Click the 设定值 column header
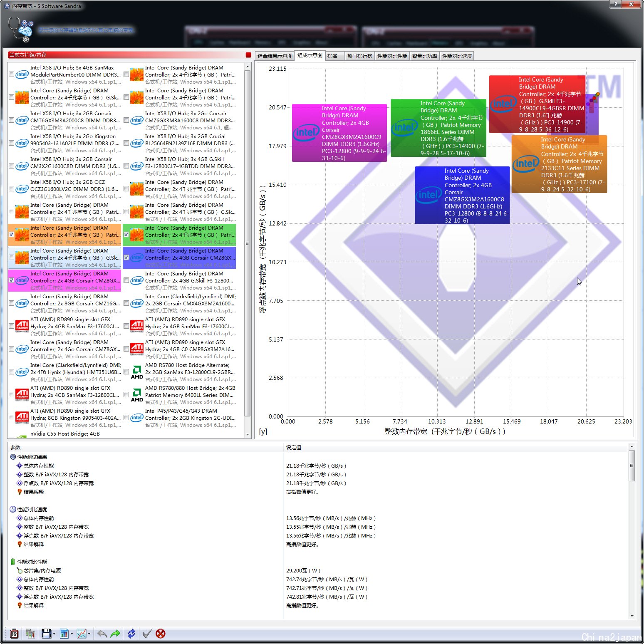644x644 pixels. [x=456, y=447]
